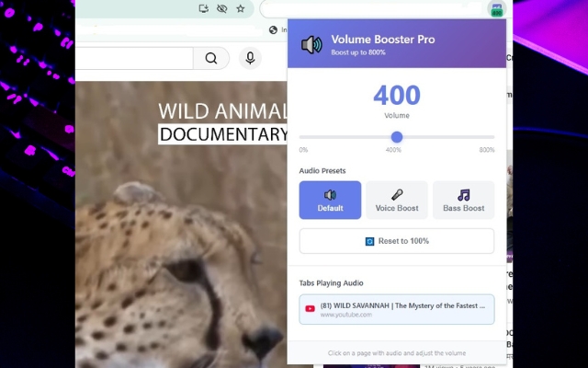Click the volume slider handle at 400%
Screen dimensions: 588x368
397,137
